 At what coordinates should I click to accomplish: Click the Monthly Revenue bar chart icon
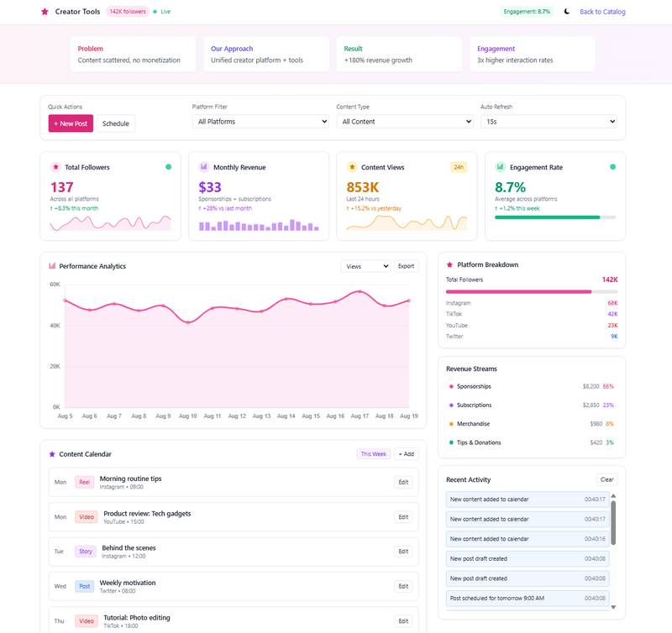tap(203, 167)
